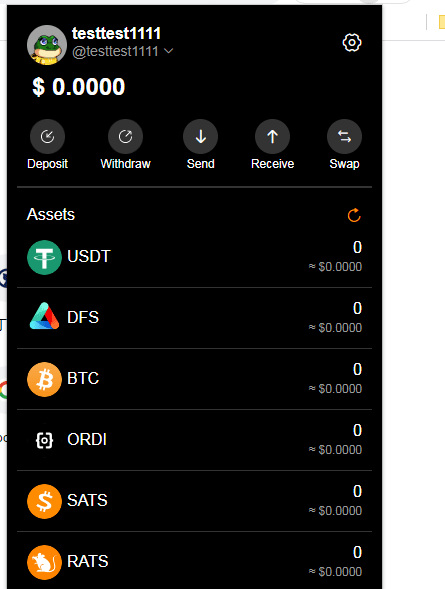
Task: Open the SATS asset row
Action: pos(195,501)
